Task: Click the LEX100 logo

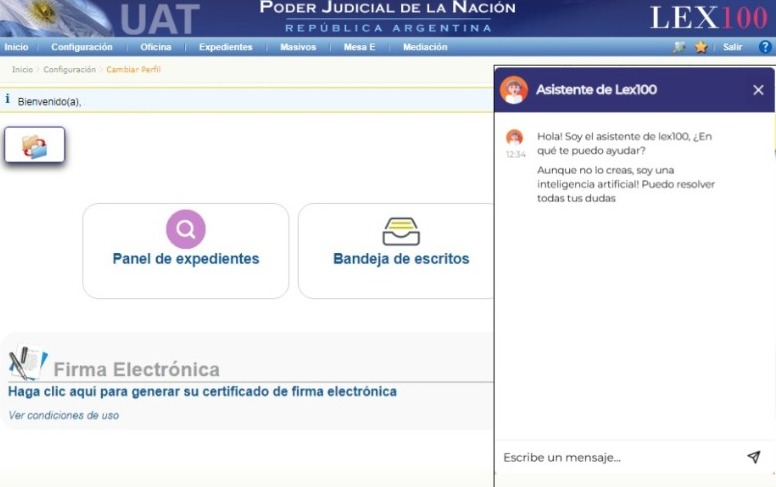Action: 709,18
